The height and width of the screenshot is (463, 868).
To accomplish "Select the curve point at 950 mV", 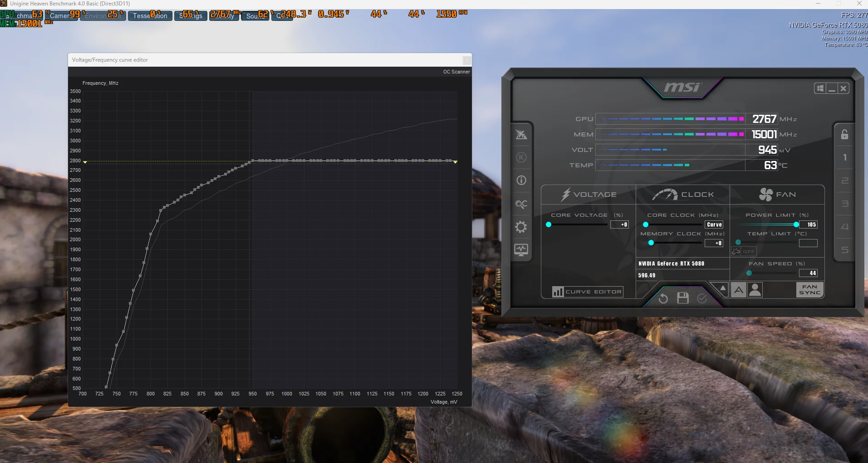I will point(253,161).
